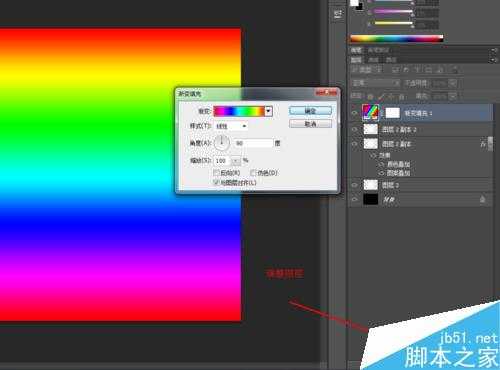Click the lock image pixels brush icon
The height and width of the screenshot is (370, 500).
[381, 97]
